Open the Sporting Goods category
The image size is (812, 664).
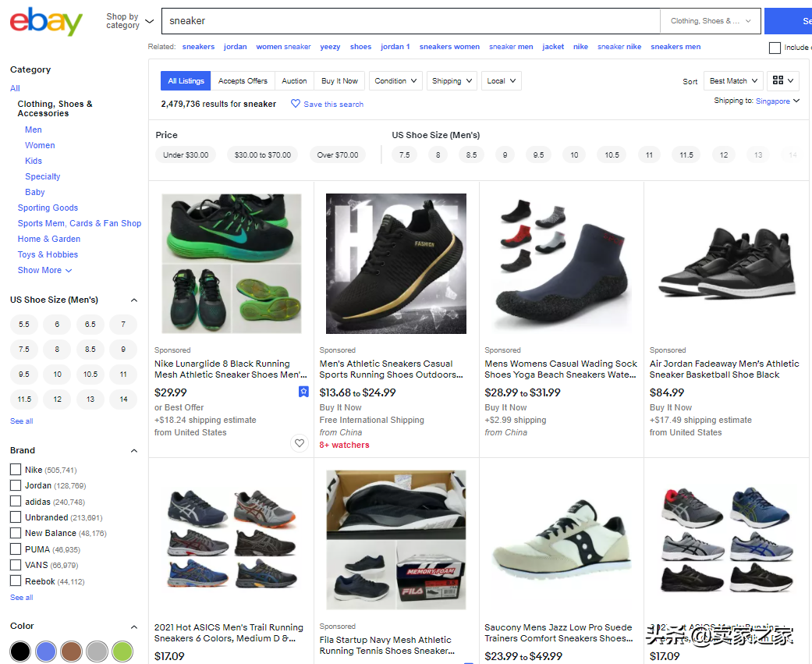point(48,208)
